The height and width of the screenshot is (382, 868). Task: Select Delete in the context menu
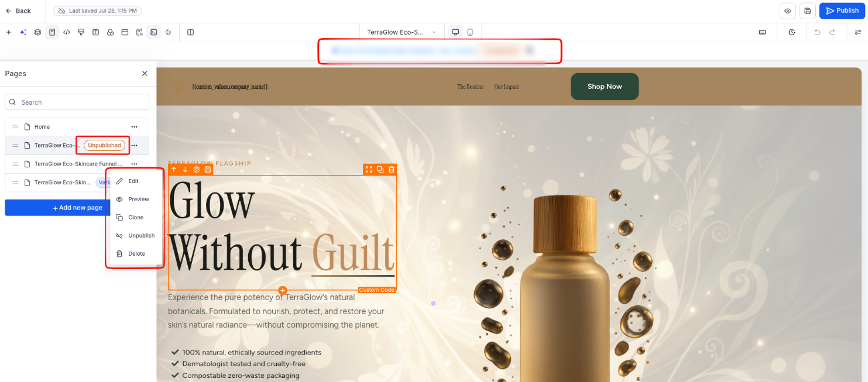(136, 254)
